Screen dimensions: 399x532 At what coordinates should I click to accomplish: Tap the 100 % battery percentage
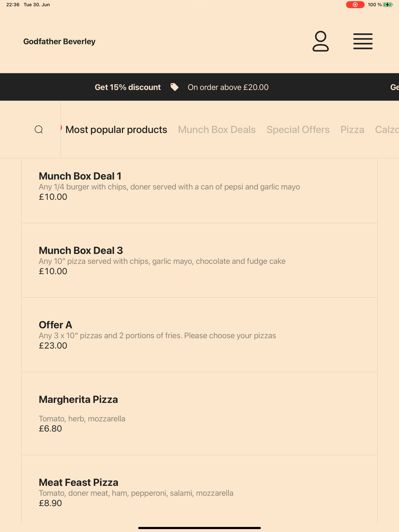[374, 4]
